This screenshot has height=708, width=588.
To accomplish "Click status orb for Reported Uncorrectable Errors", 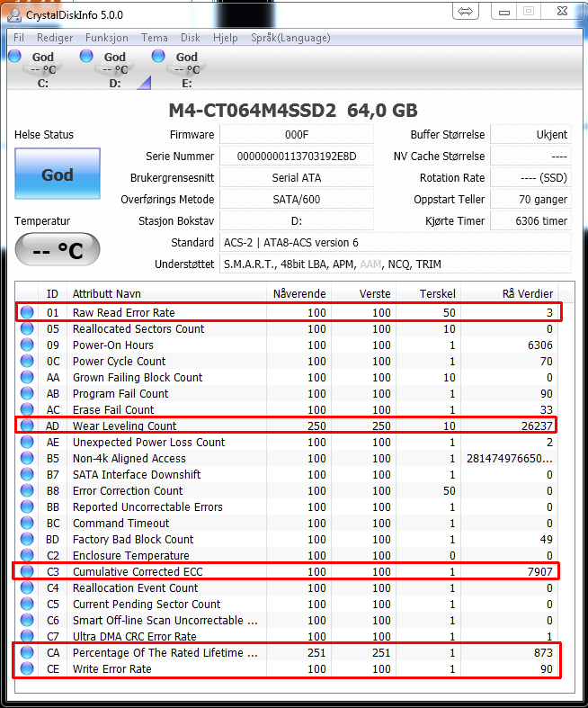I will [27, 506].
